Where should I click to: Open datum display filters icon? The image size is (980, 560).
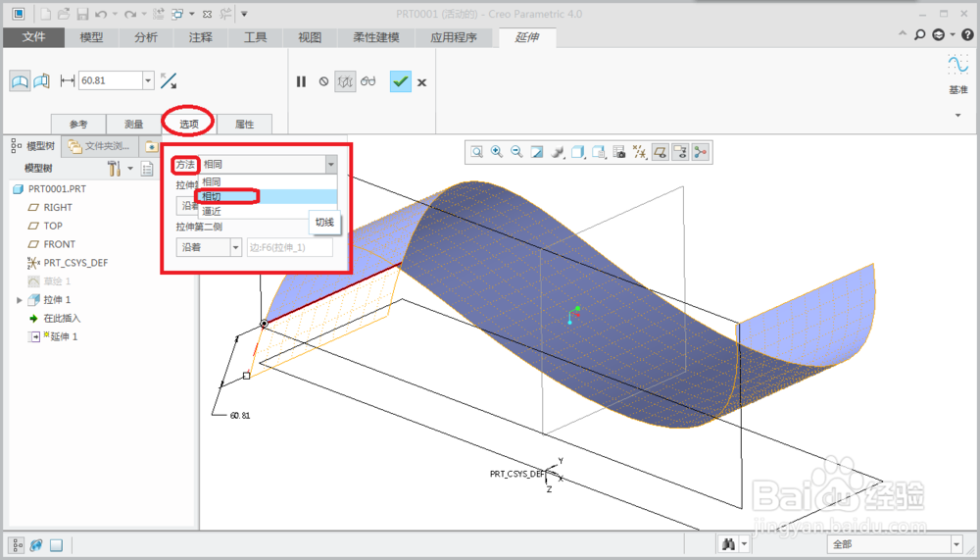point(639,152)
